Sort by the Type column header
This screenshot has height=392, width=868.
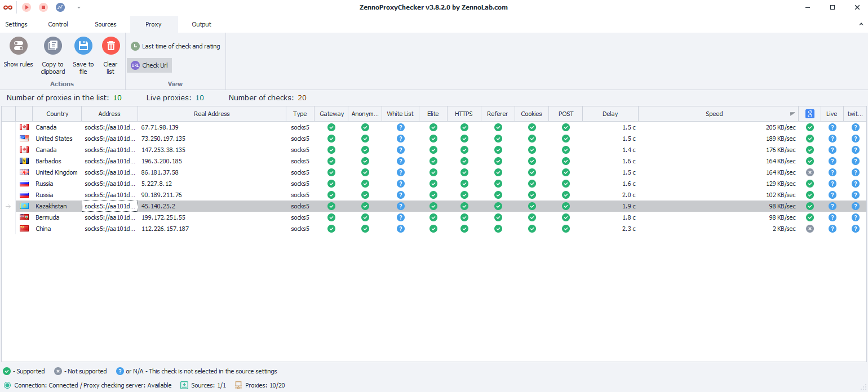tap(300, 114)
